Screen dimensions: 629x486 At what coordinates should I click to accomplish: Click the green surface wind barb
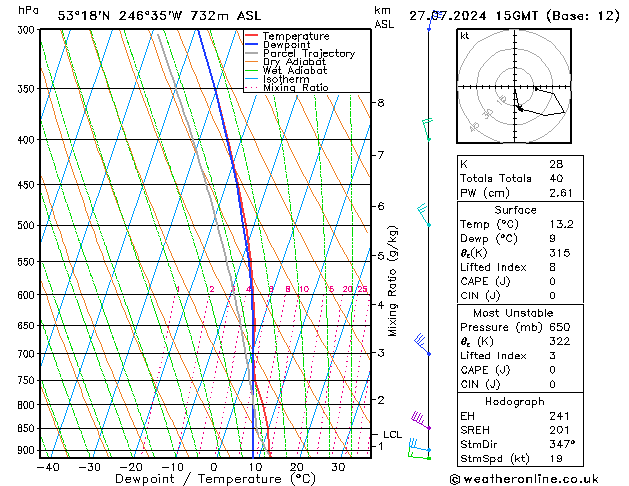pyautogui.click(x=419, y=455)
